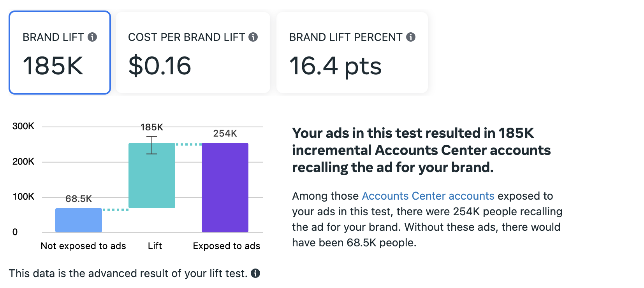Click the 68.5K bar value label
This screenshot has height=288, width=644.
[79, 199]
